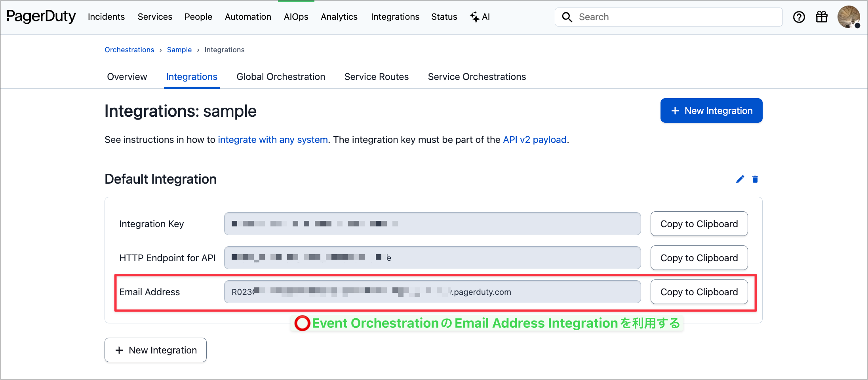Click the 'Integrations' breadcrumb text
Screen dimensions: 868x380
point(225,50)
